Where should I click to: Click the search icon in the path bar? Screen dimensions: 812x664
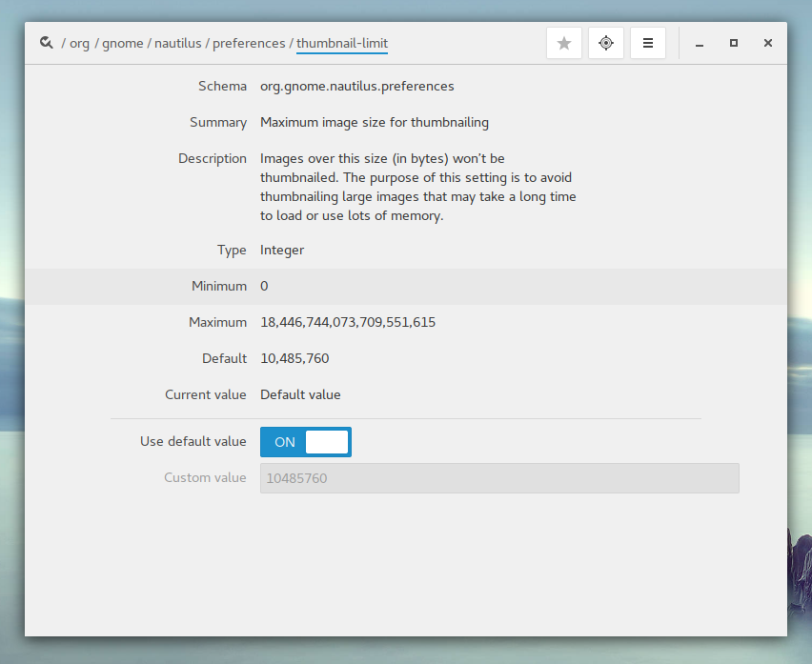coord(46,43)
